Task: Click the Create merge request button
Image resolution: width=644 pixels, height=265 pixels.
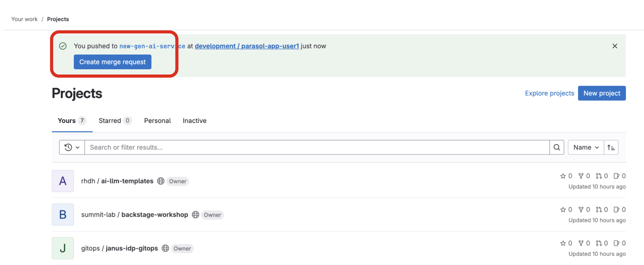Action: pyautogui.click(x=112, y=62)
